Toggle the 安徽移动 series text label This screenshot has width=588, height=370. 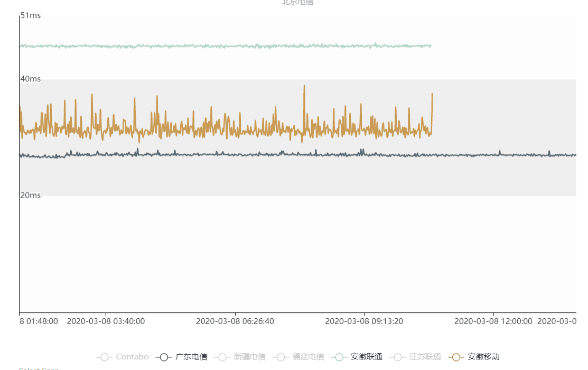pos(483,357)
